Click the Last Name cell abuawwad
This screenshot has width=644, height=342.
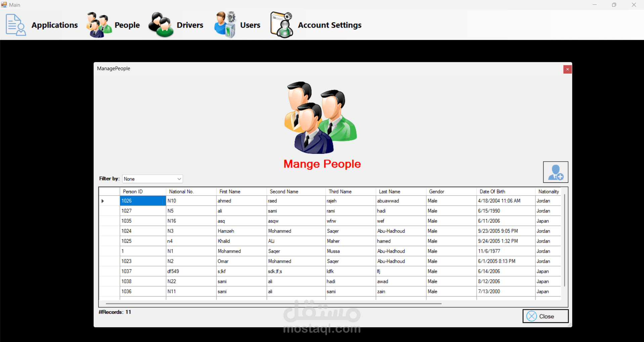[401, 201]
